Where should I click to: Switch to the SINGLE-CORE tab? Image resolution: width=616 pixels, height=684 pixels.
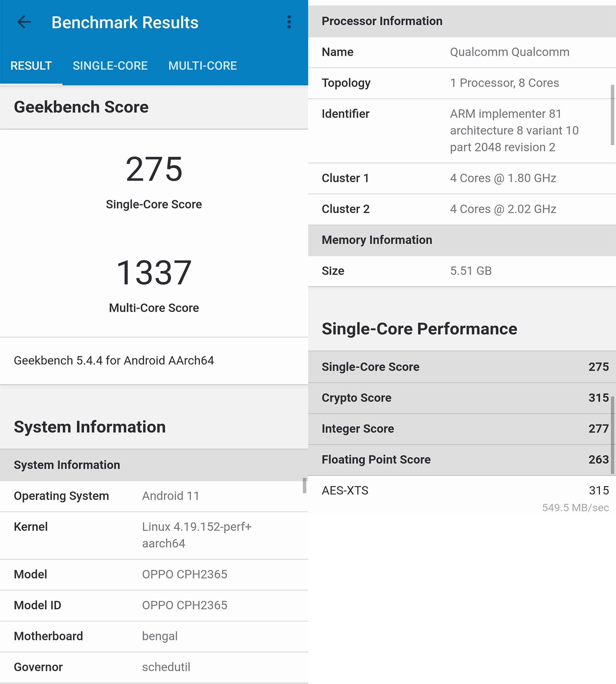[110, 66]
